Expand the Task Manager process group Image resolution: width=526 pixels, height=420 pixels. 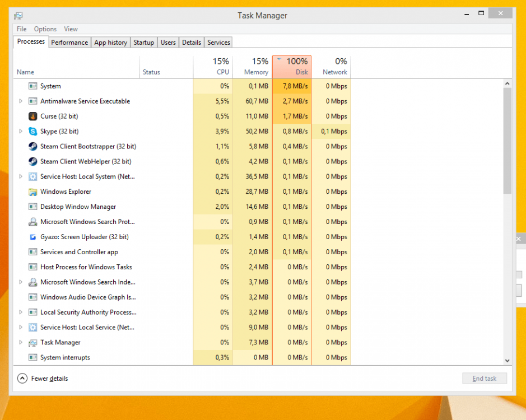point(21,343)
